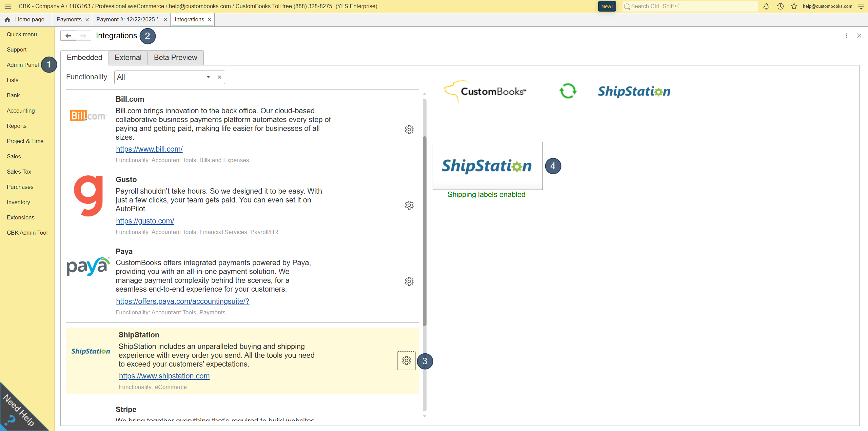Open Paya integration settings gear
This screenshot has height=431, width=868.
click(409, 281)
